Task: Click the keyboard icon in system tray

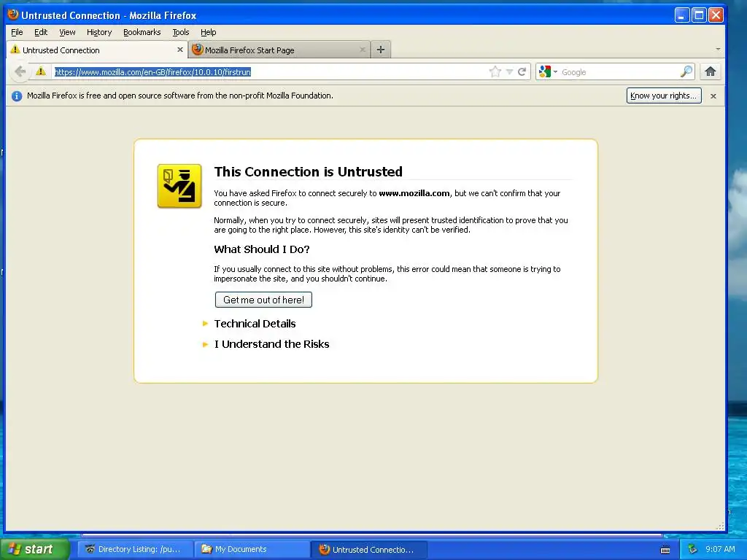Action: tap(665, 550)
